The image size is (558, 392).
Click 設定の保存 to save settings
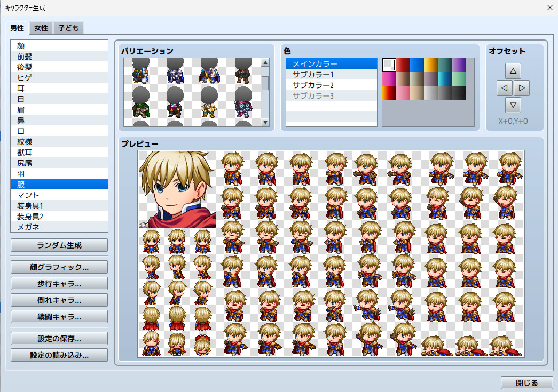pos(59,338)
